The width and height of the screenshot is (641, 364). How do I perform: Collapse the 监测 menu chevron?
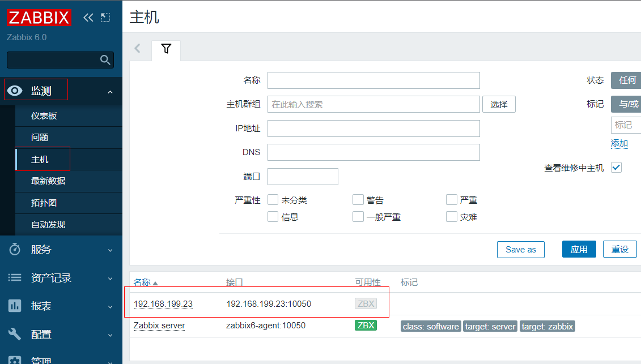click(x=110, y=92)
